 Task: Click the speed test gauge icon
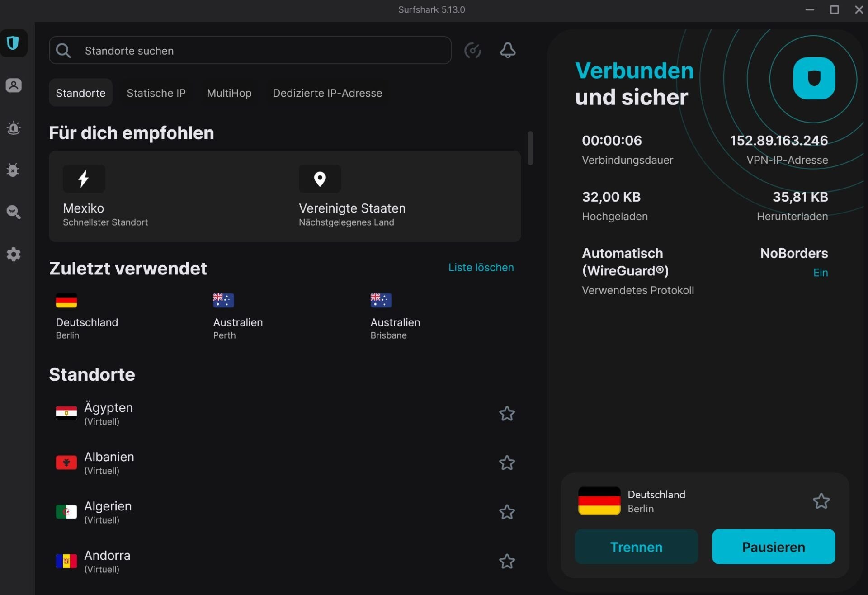click(x=472, y=50)
